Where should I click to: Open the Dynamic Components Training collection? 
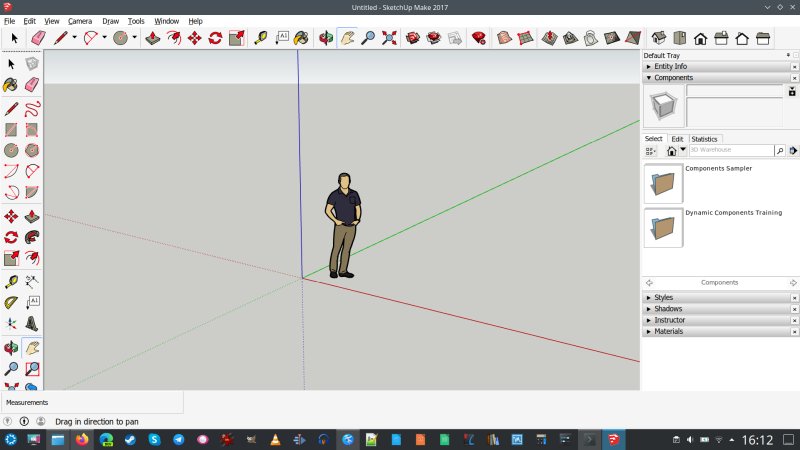(664, 227)
